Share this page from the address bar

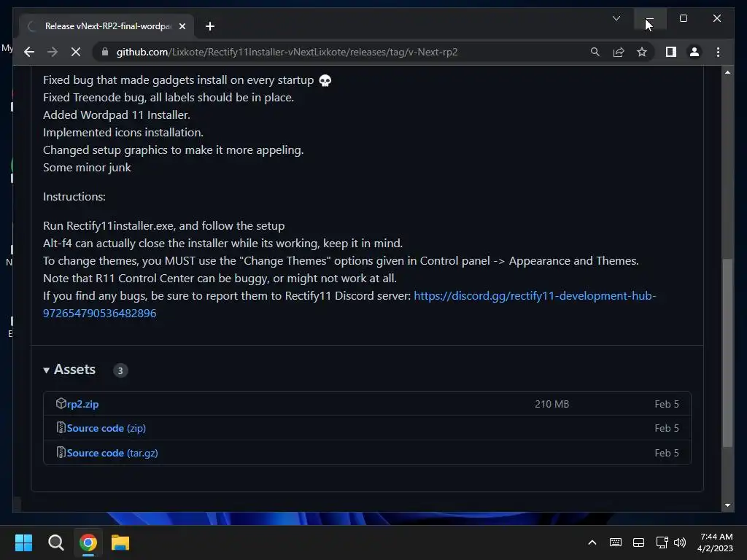tap(619, 52)
